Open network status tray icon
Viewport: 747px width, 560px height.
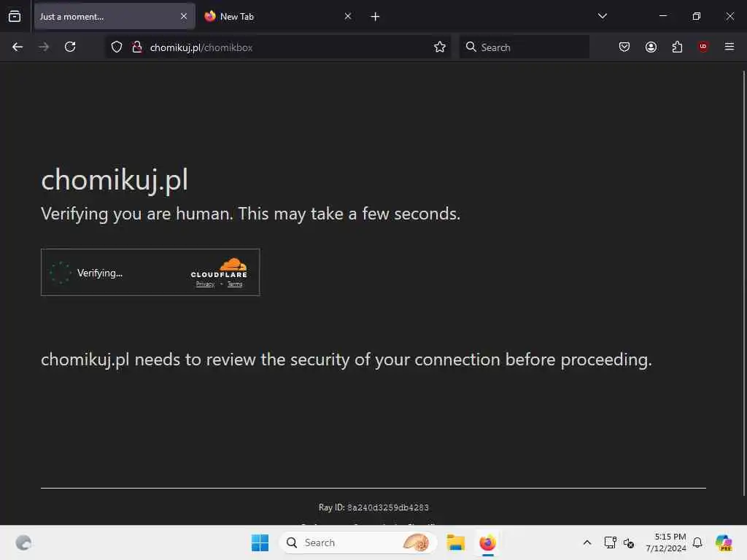pos(610,542)
